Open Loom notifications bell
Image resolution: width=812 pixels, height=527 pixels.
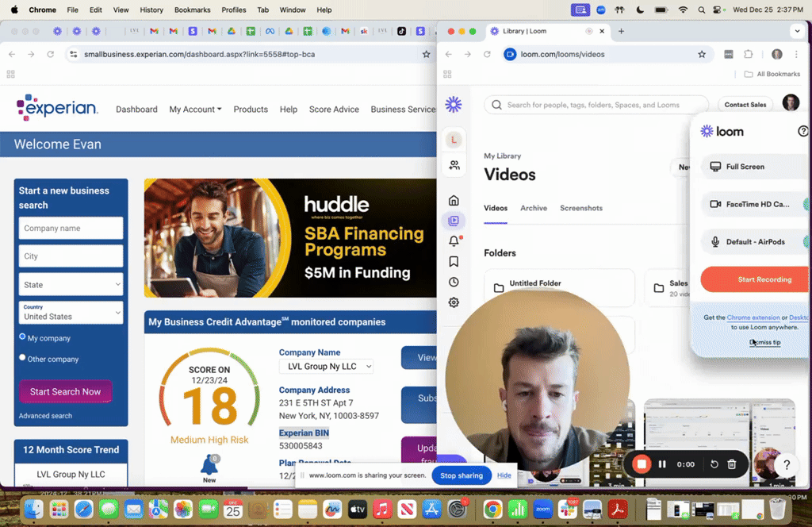pos(454,241)
